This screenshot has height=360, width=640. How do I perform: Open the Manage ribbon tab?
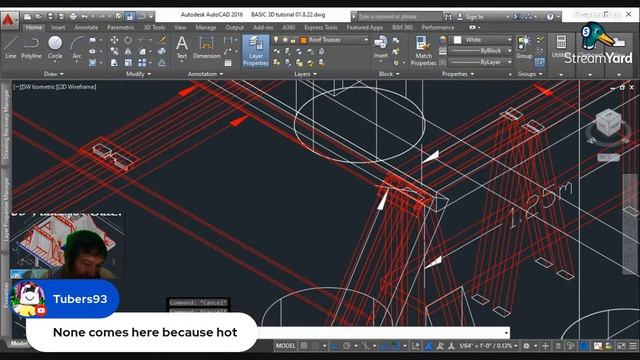coord(206,27)
